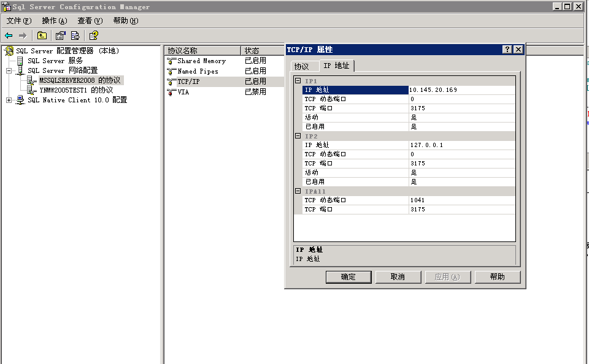Select the VIA protocol row
The width and height of the screenshot is (589, 364).
(225, 92)
